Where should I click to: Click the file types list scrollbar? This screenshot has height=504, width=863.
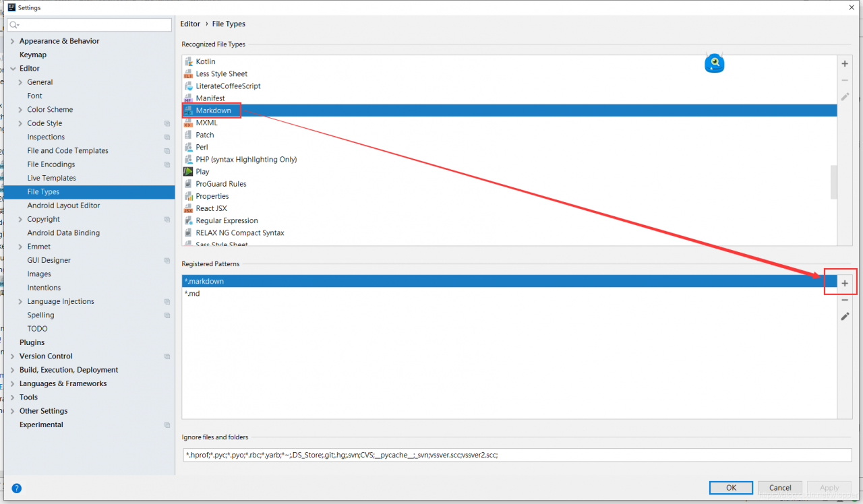tap(833, 182)
